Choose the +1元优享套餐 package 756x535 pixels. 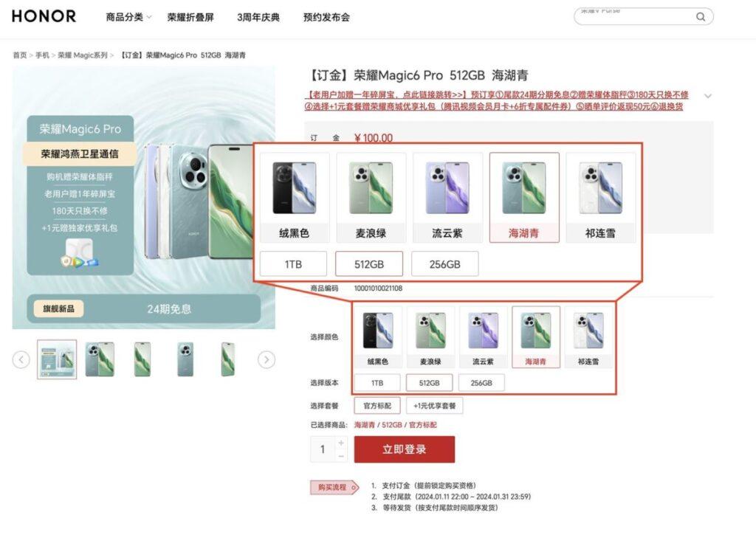pyautogui.click(x=434, y=406)
